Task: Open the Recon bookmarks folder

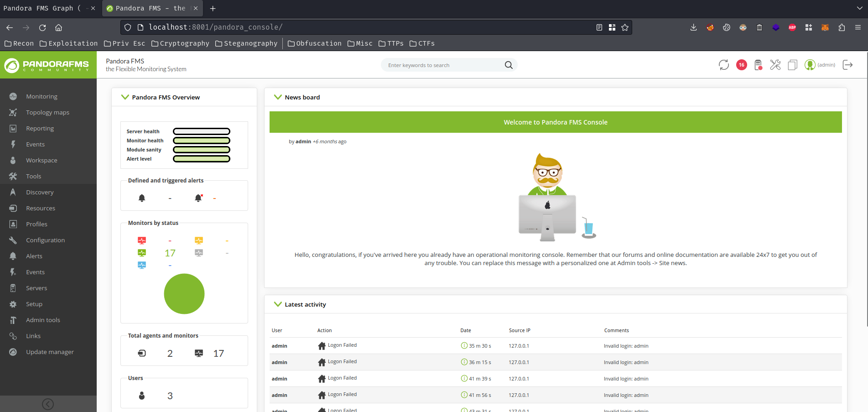Action: tap(19, 43)
